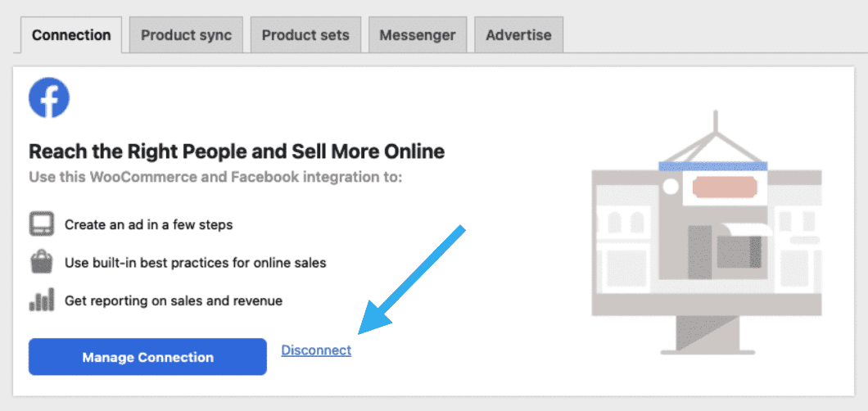This screenshot has width=868, height=411.
Task: Click "Create an ad in a few steps" text
Action: (x=149, y=224)
